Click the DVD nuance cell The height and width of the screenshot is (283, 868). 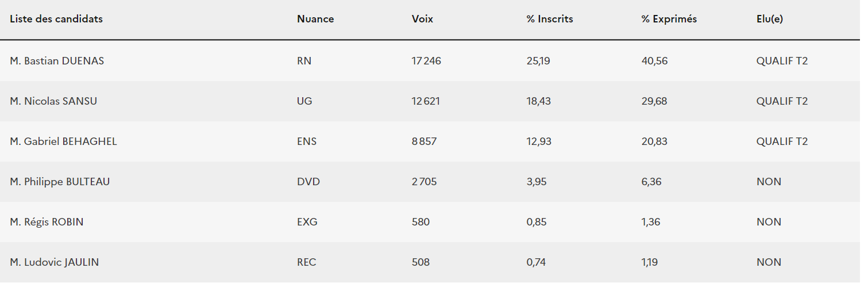click(x=308, y=181)
